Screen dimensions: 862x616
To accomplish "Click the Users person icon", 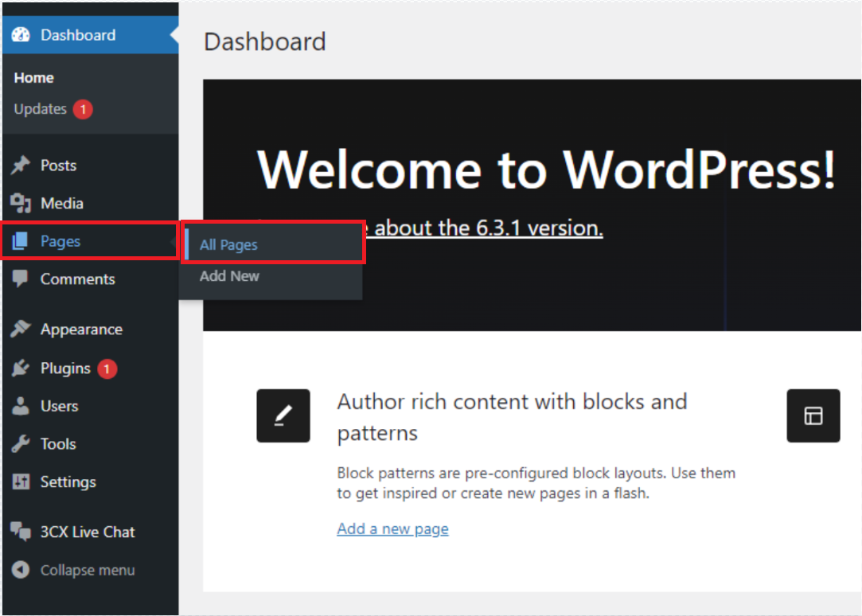I will [21, 406].
